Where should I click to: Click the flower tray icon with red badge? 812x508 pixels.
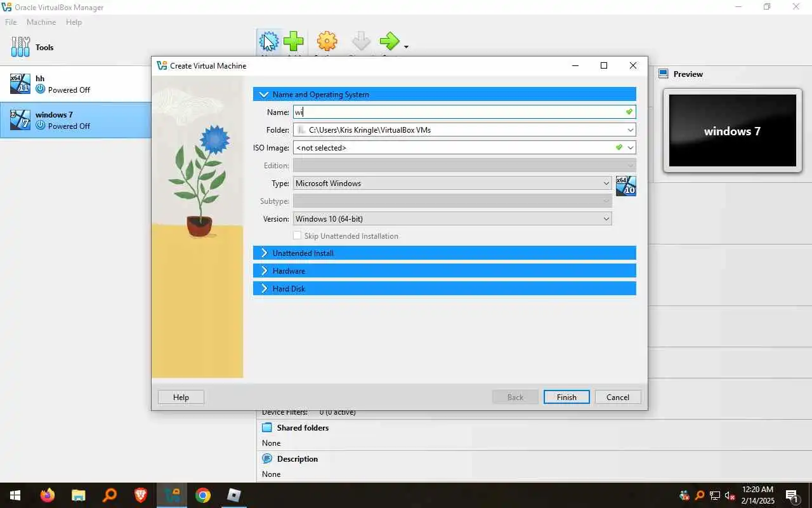pyautogui.click(x=684, y=495)
